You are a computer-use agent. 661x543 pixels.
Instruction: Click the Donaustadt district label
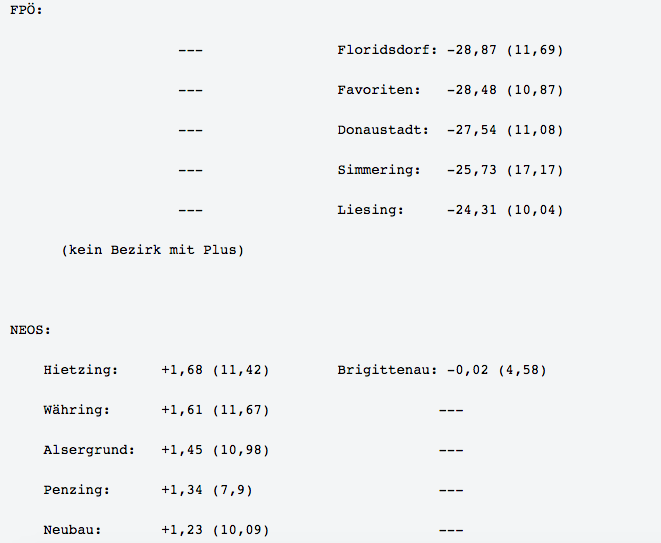[383, 130]
